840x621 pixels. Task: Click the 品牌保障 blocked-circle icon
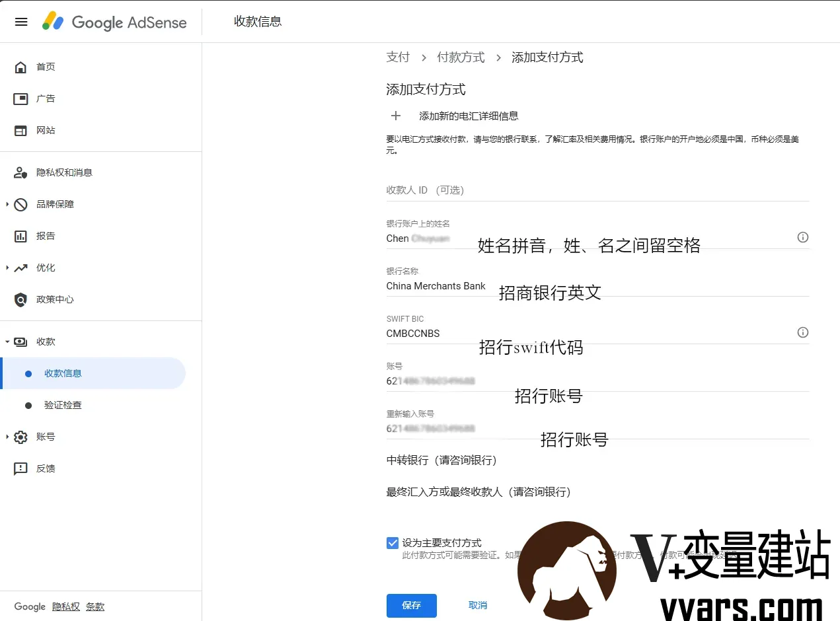coord(20,205)
